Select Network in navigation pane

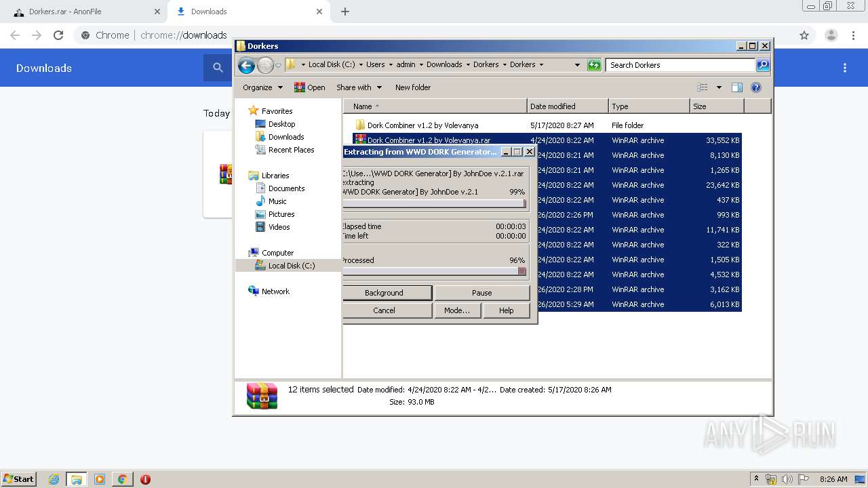[x=269, y=291]
